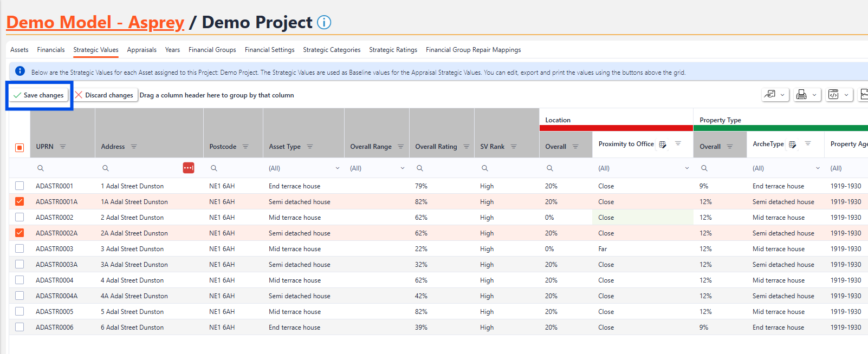Open the Overall Range (All) filter dropdown

coord(402,168)
